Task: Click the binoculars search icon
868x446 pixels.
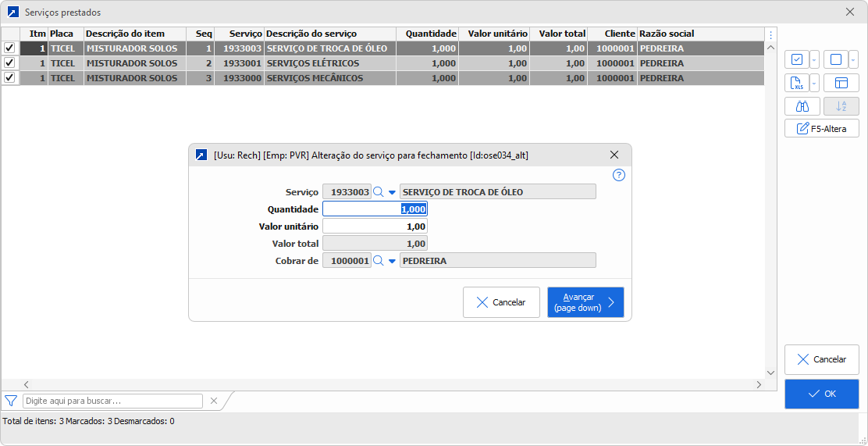Action: [x=802, y=106]
